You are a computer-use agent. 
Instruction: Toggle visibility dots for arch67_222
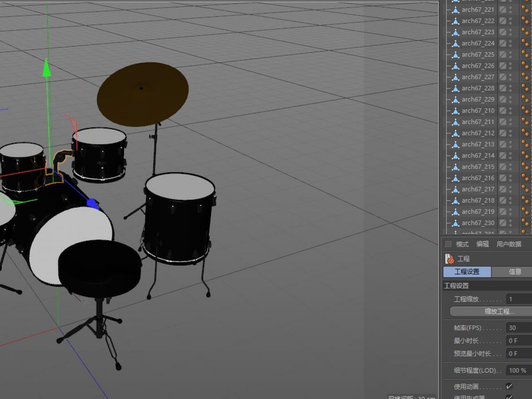point(511,21)
